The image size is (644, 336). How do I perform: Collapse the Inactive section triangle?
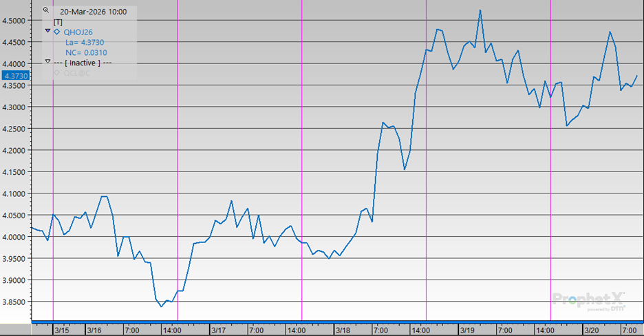tap(47, 62)
